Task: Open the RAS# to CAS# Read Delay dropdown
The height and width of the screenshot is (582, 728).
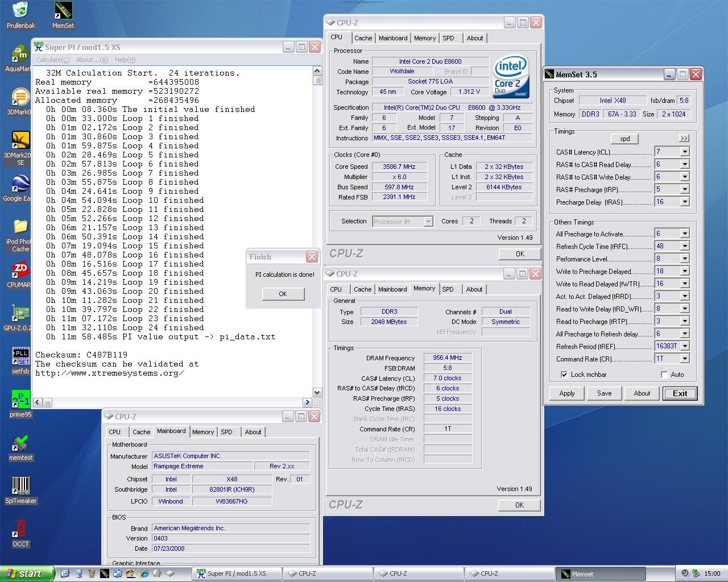Action: 685,164
